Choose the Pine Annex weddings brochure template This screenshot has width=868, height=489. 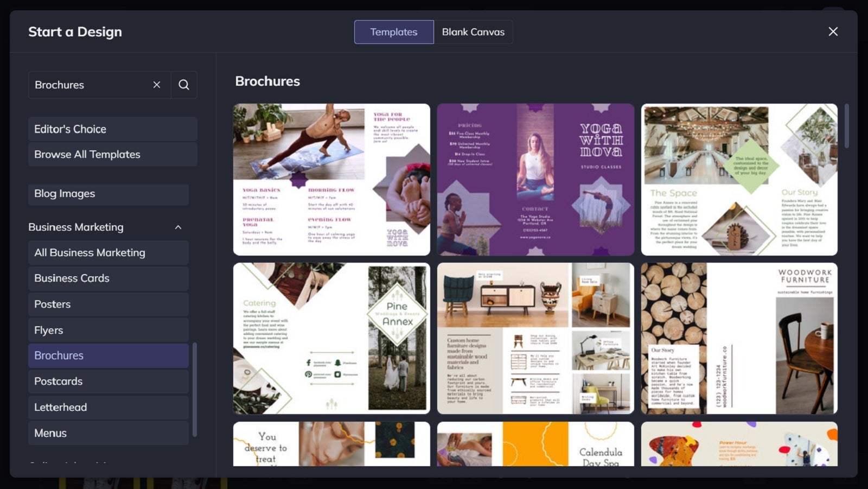331,338
